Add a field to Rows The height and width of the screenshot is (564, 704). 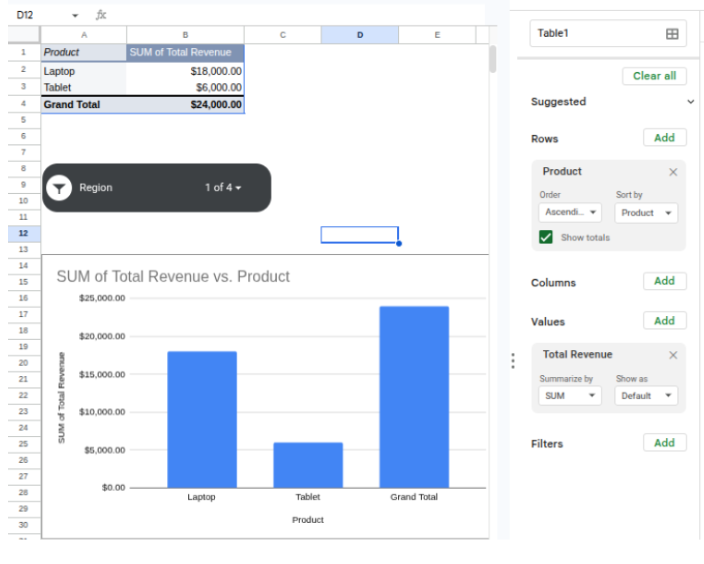(664, 138)
